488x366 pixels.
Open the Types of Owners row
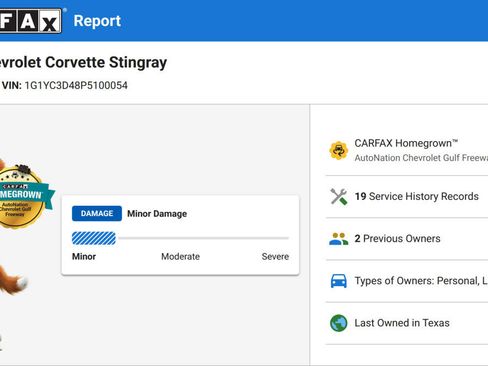[407, 281]
